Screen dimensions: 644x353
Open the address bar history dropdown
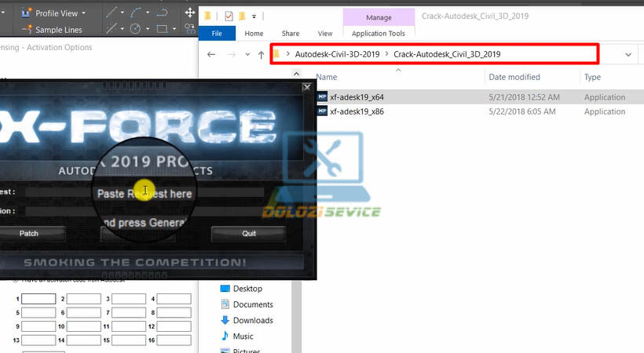click(x=628, y=55)
